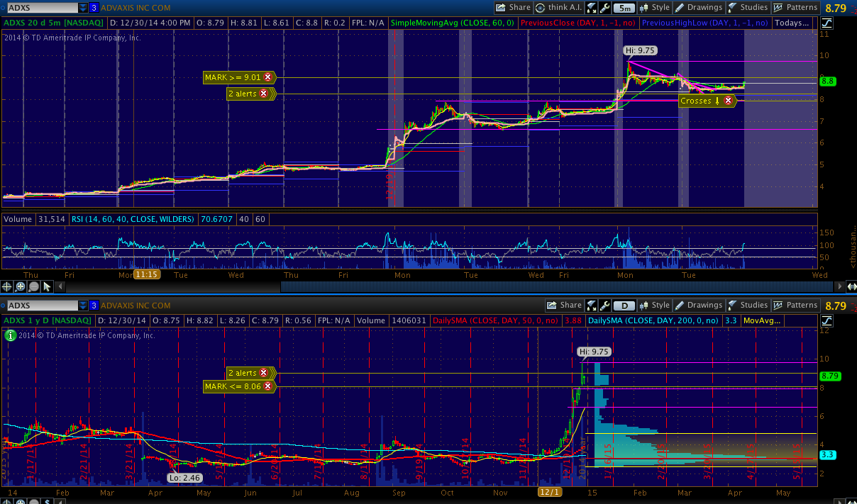Select the pointer cursor tool

click(x=47, y=286)
